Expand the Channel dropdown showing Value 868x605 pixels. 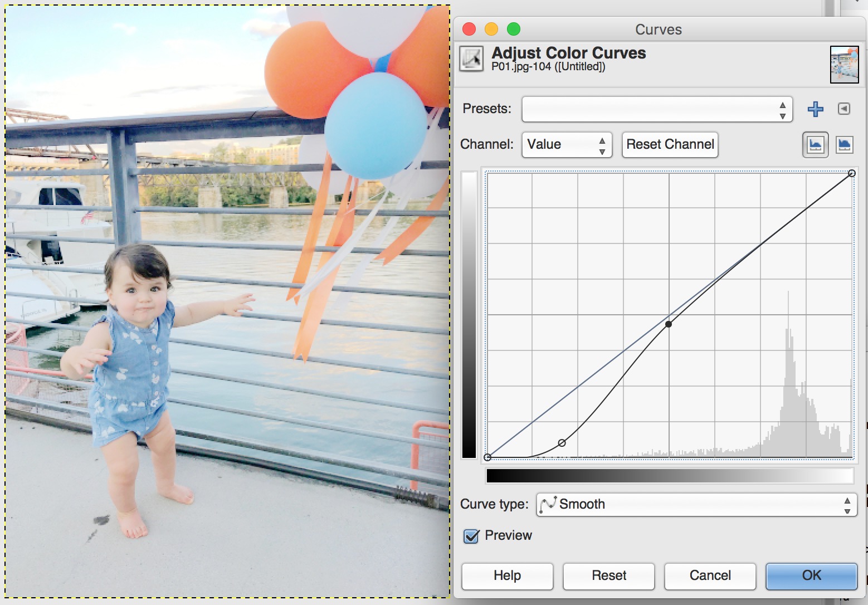pyautogui.click(x=566, y=145)
